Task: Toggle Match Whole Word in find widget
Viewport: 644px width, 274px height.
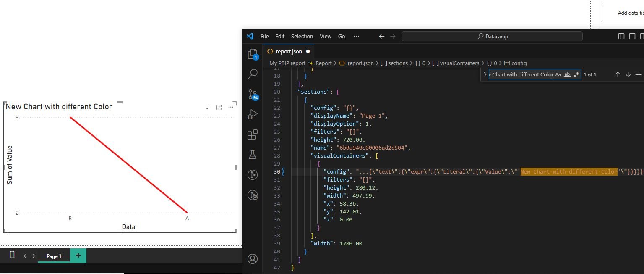Action: [x=567, y=74]
